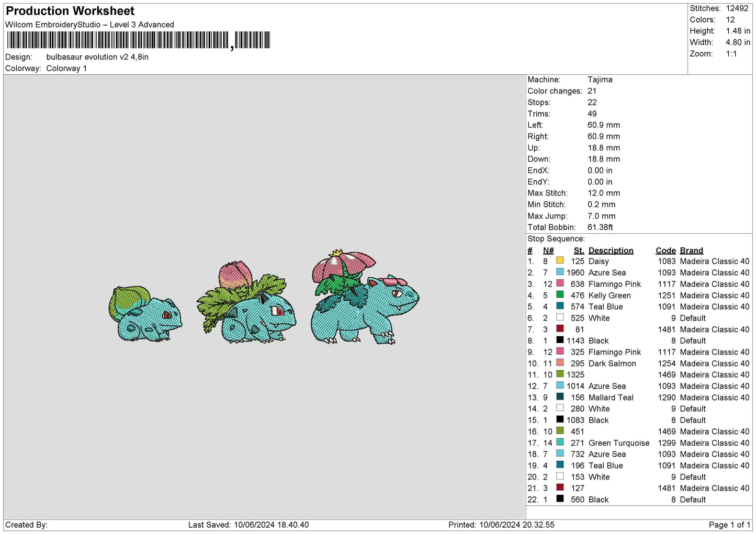The width and height of the screenshot is (756, 534).
Task: Click the Green Turquoise swatch in stop row 17
Action: click(560, 442)
